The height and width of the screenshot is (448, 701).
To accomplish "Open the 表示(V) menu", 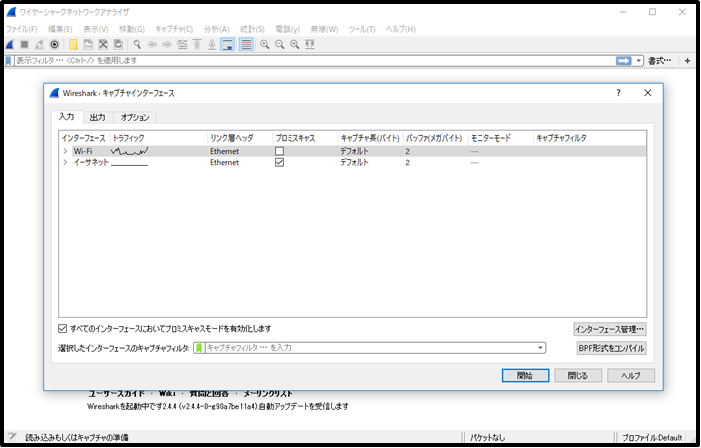I will (x=96, y=29).
